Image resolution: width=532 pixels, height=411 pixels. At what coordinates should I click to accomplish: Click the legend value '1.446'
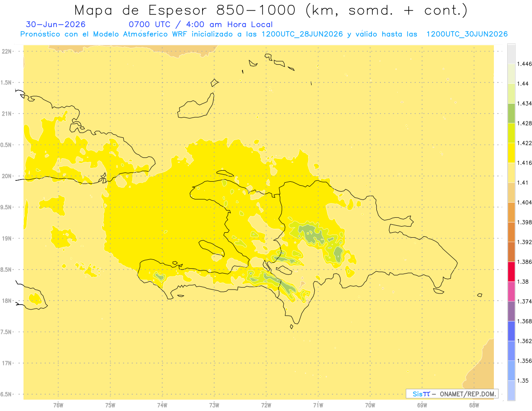pyautogui.click(x=525, y=64)
